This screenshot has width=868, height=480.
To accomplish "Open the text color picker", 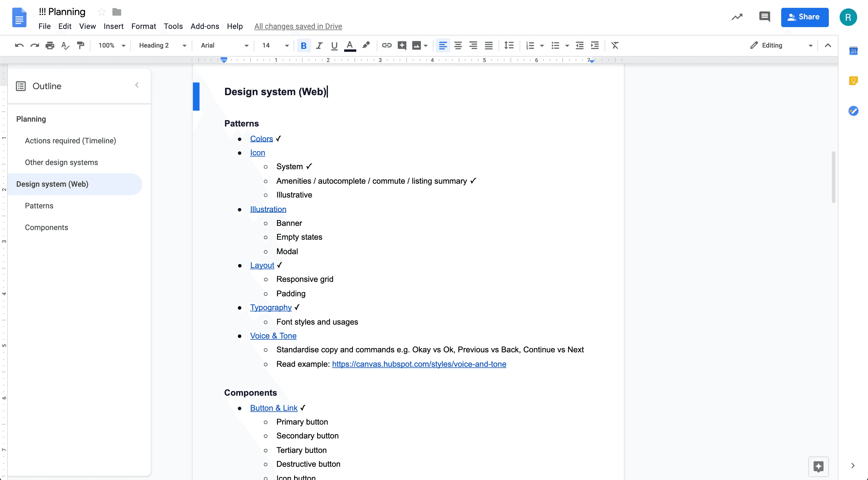I will pyautogui.click(x=350, y=45).
